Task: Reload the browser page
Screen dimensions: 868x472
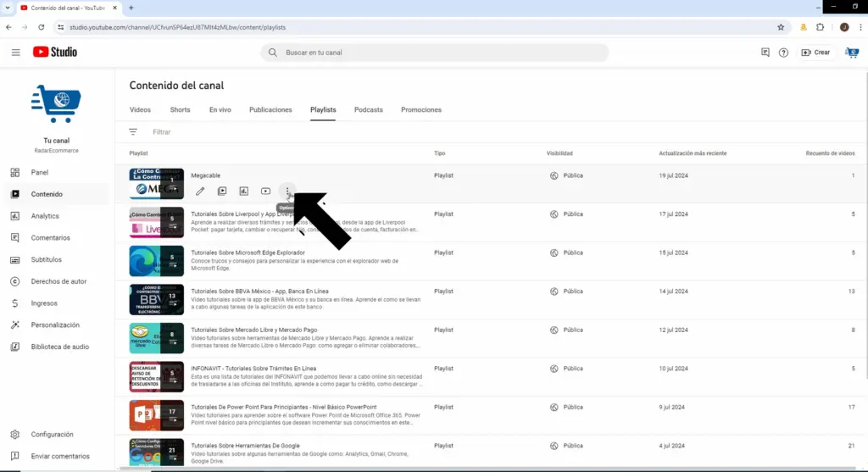Action: click(x=41, y=27)
